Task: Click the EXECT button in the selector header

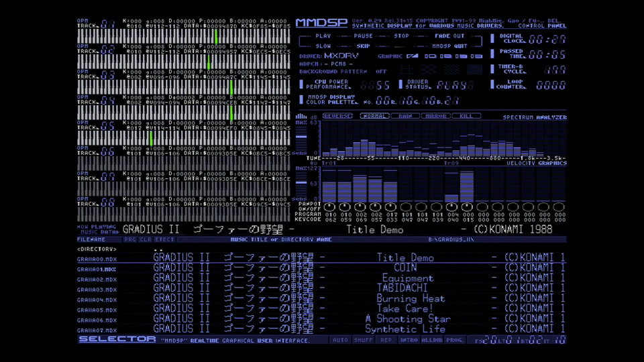Action: 164,239
